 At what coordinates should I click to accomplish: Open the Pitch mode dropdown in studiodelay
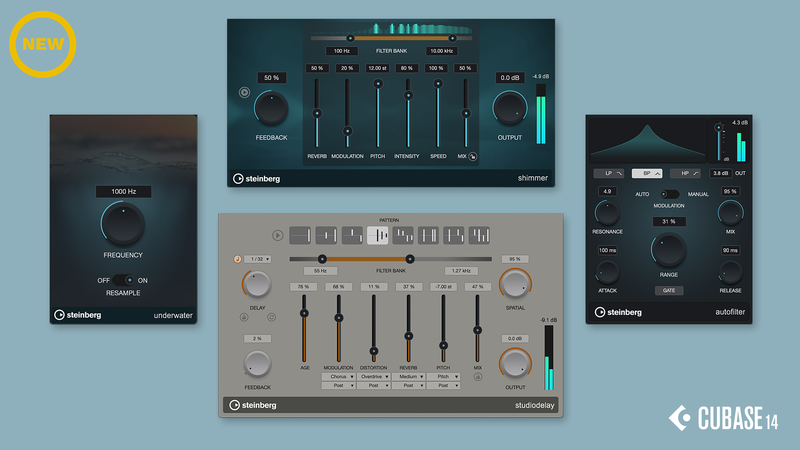(x=443, y=377)
